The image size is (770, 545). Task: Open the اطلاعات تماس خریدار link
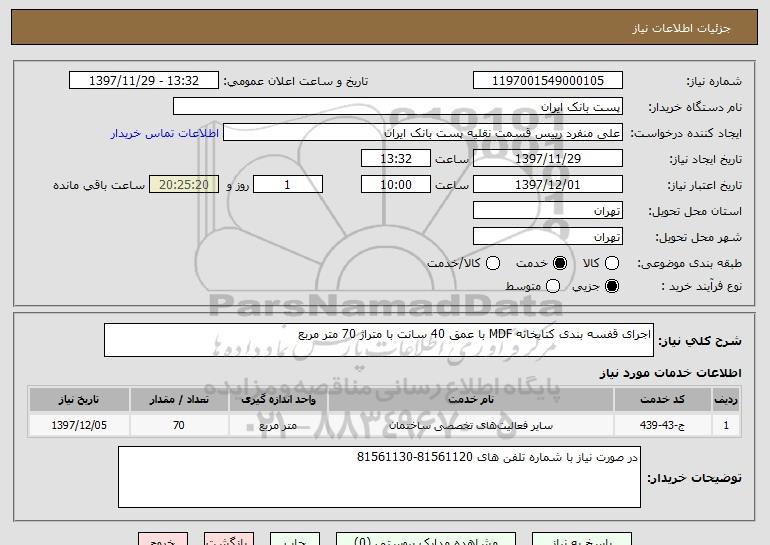(165, 134)
